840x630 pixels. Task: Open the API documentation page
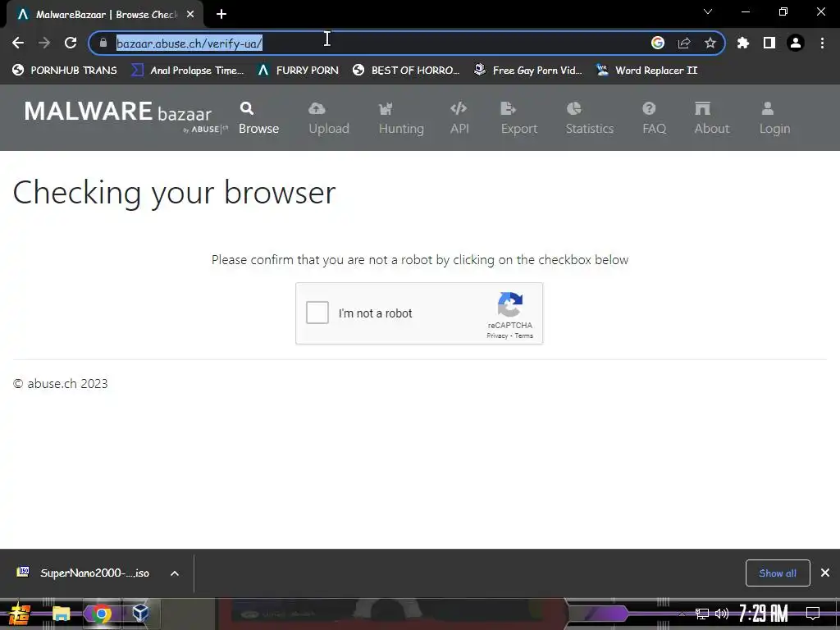click(x=459, y=118)
